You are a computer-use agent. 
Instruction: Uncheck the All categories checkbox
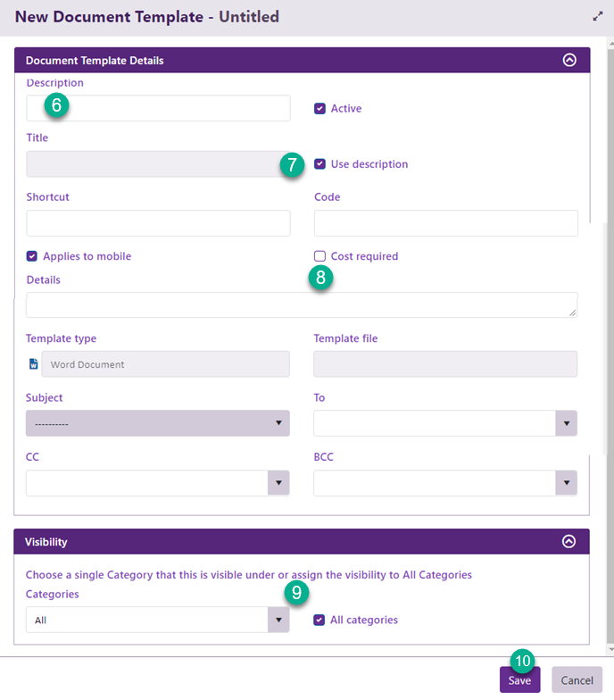pyautogui.click(x=319, y=620)
